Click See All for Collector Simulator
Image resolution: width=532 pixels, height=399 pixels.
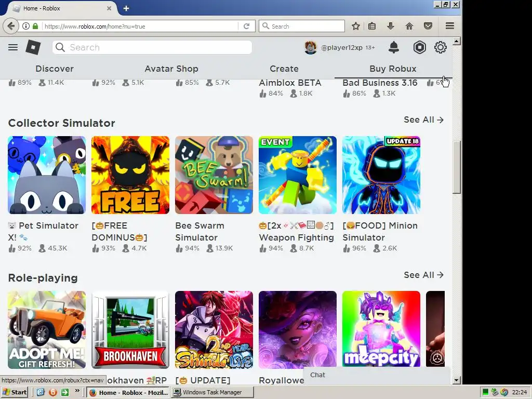point(423,120)
